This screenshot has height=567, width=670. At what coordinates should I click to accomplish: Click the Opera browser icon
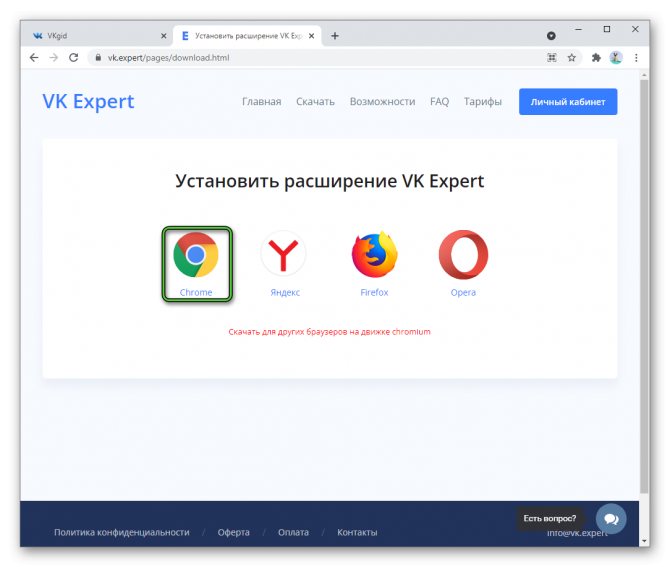tap(463, 255)
